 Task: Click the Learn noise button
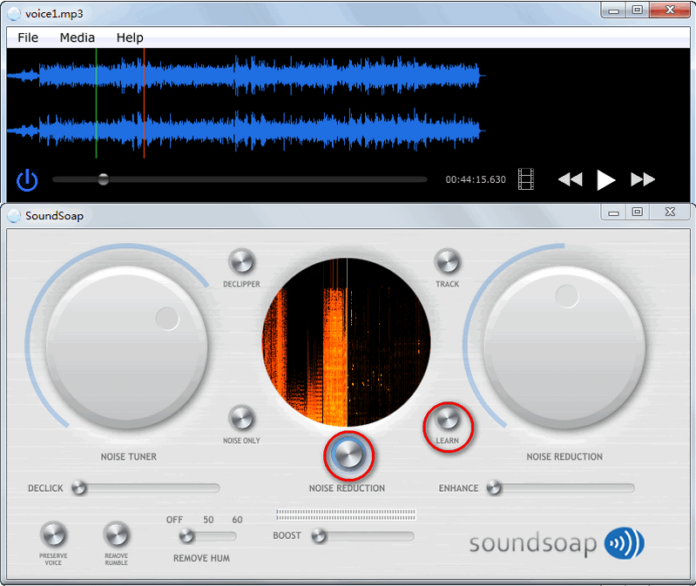447,418
